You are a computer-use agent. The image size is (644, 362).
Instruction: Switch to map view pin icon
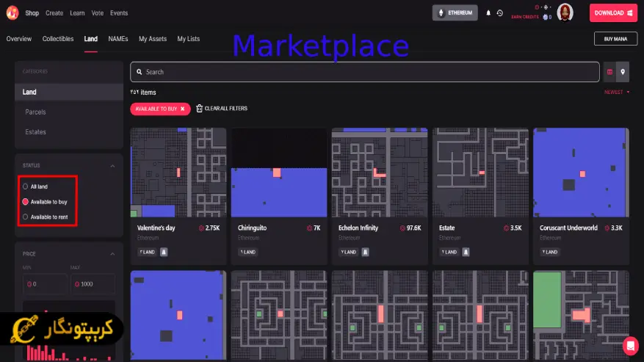click(623, 72)
